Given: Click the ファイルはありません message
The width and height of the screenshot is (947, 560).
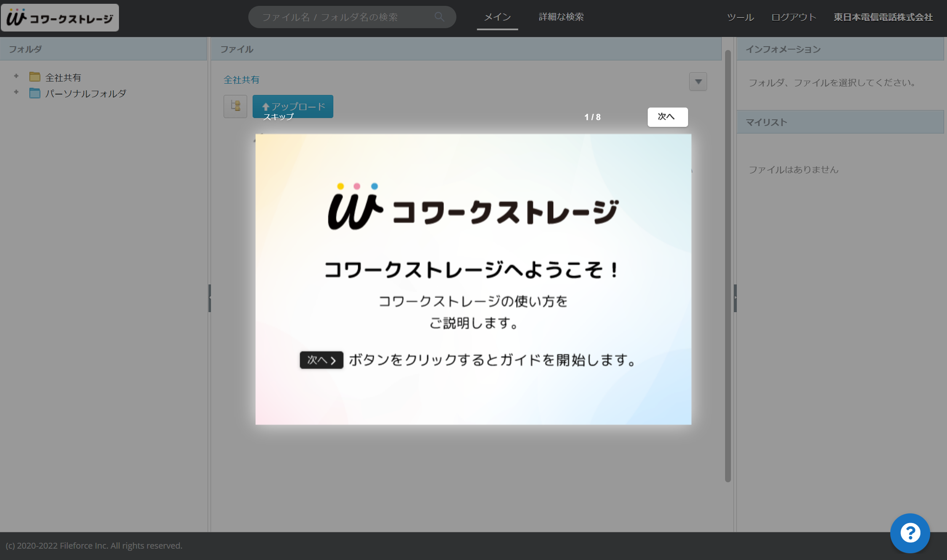Looking at the screenshot, I should [x=793, y=169].
